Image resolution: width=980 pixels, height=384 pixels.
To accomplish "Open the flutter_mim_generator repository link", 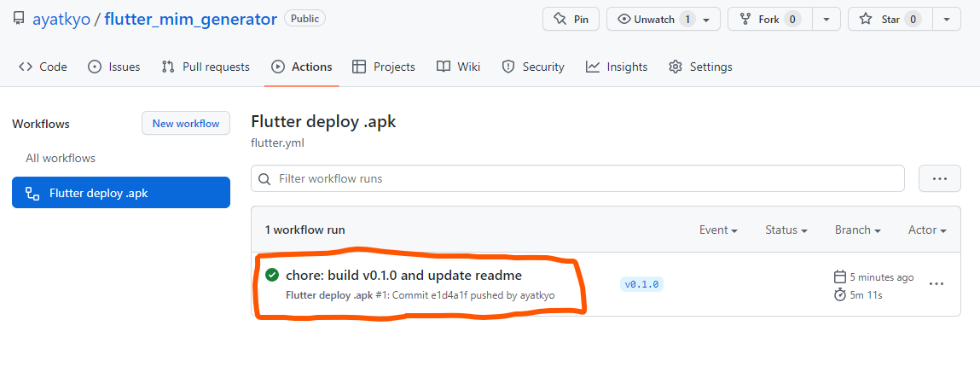I will (190, 19).
